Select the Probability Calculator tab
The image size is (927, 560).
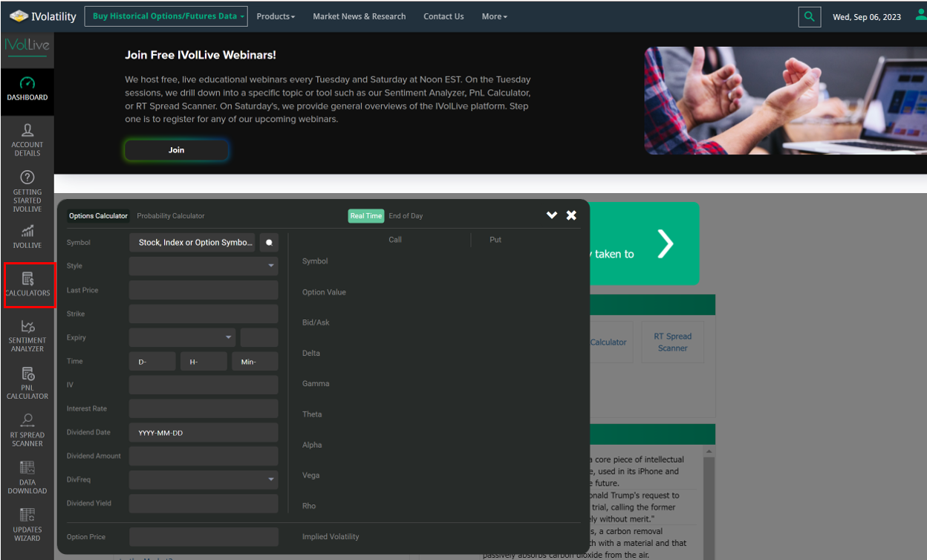point(171,216)
